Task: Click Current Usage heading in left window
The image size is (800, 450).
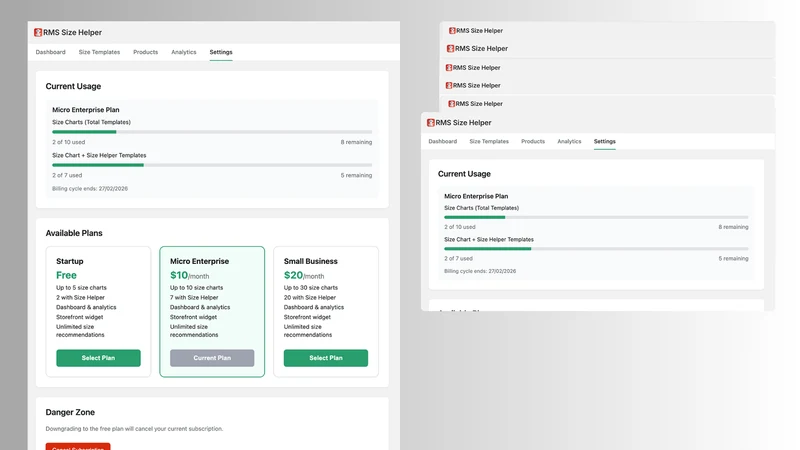Action: coord(73,86)
